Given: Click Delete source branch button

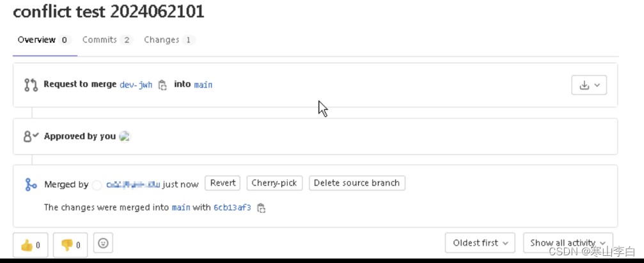Looking at the screenshot, I should coord(357,183).
